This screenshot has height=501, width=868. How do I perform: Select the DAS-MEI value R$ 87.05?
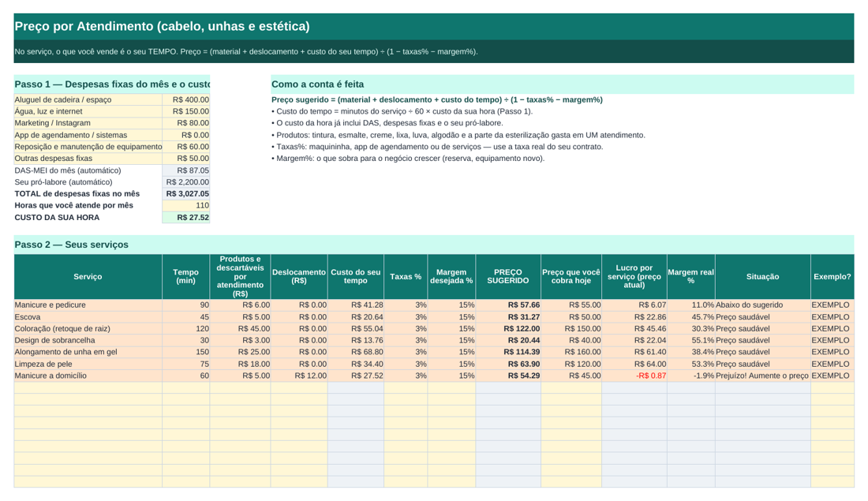click(x=186, y=170)
